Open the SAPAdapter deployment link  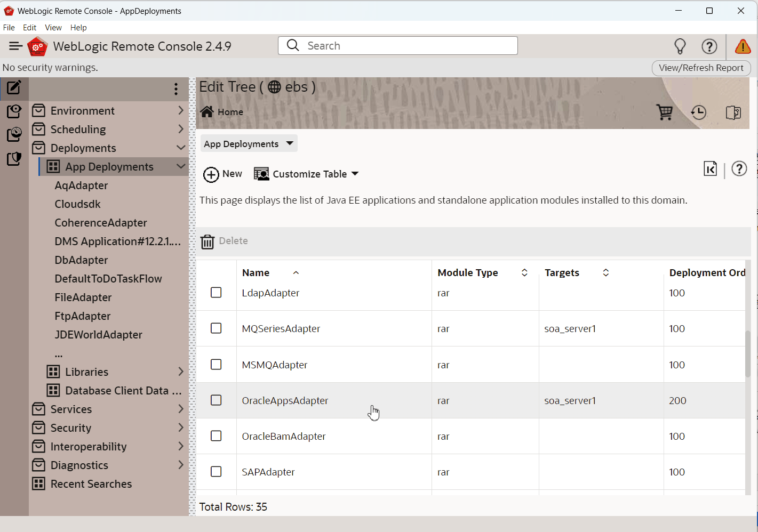point(268,472)
